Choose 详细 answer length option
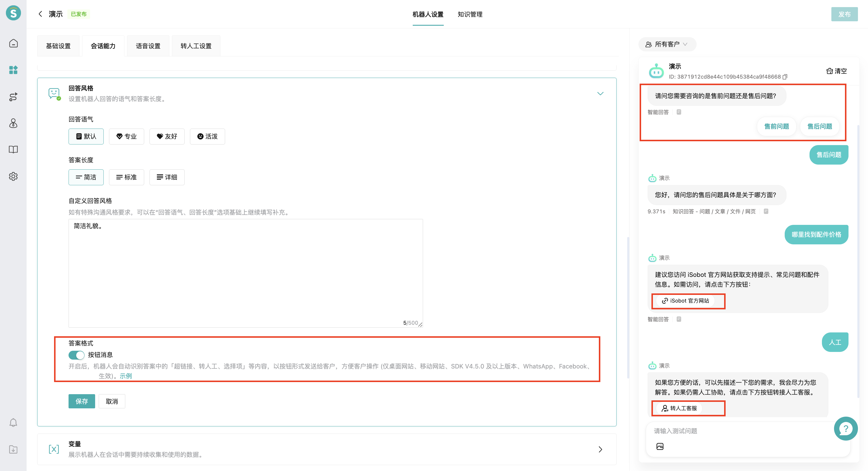Image resolution: width=868 pixels, height=471 pixels. point(167,177)
